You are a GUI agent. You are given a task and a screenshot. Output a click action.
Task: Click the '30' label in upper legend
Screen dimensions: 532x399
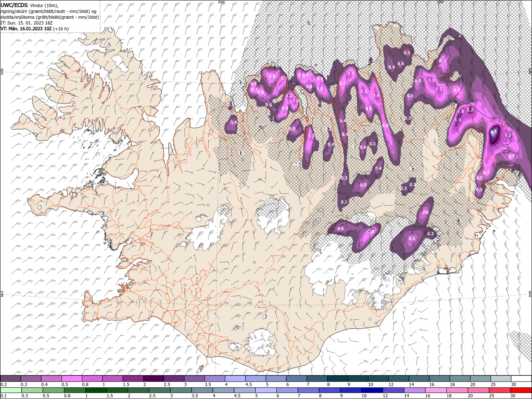point(513,384)
